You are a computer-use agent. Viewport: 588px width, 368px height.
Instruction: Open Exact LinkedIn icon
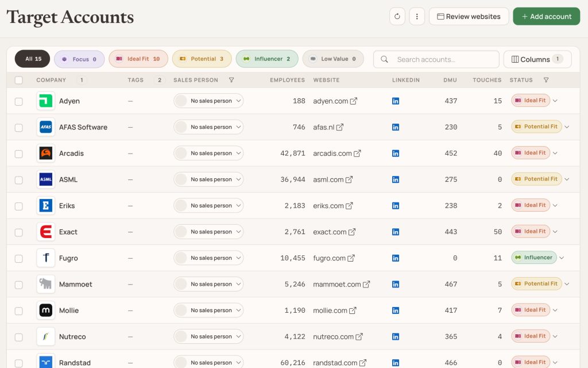click(395, 232)
